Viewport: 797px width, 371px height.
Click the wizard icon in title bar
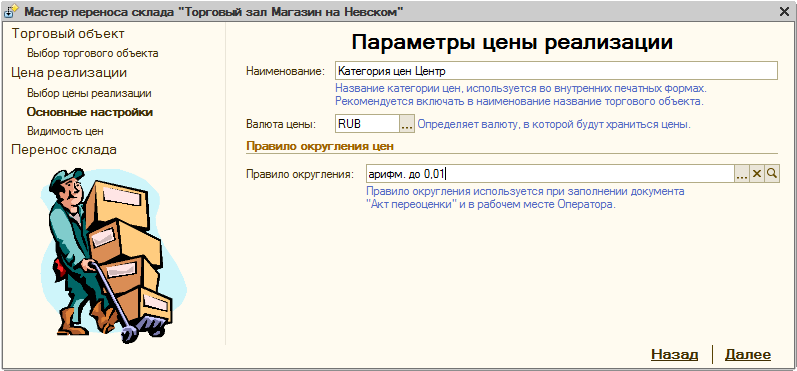[x=11, y=11]
